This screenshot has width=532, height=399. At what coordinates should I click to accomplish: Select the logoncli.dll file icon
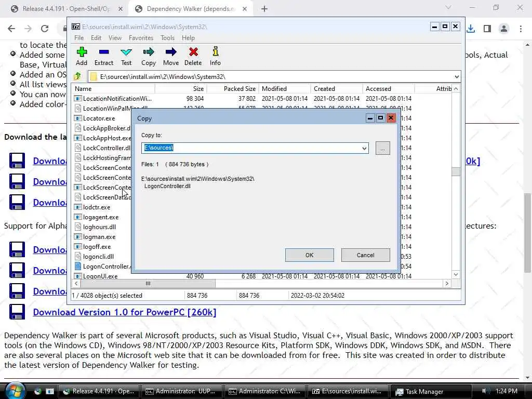tap(78, 257)
